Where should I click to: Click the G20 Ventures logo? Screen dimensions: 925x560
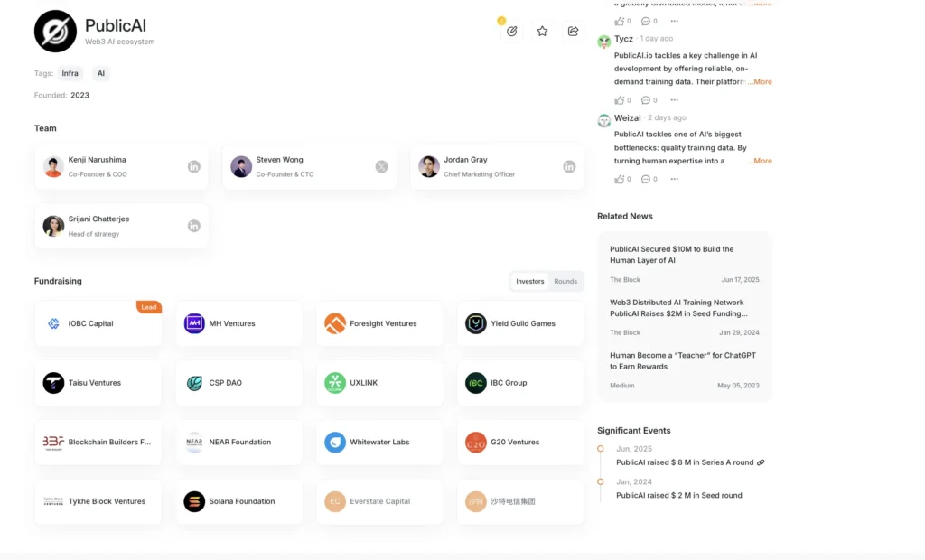pos(475,442)
